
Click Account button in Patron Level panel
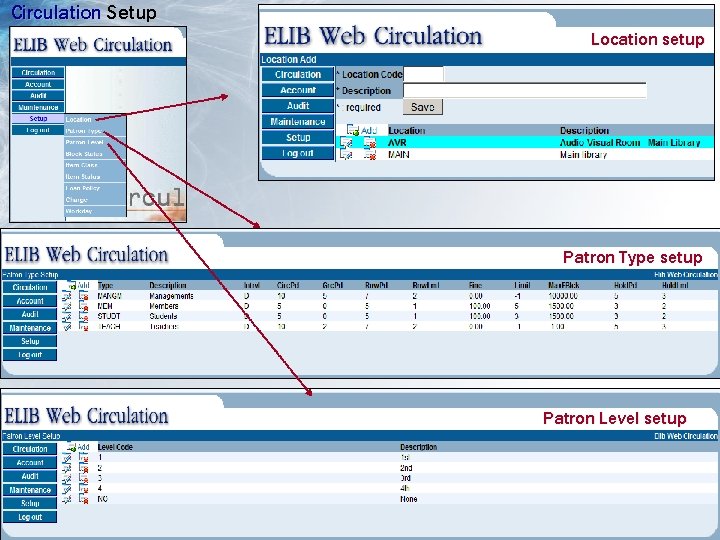click(30, 462)
